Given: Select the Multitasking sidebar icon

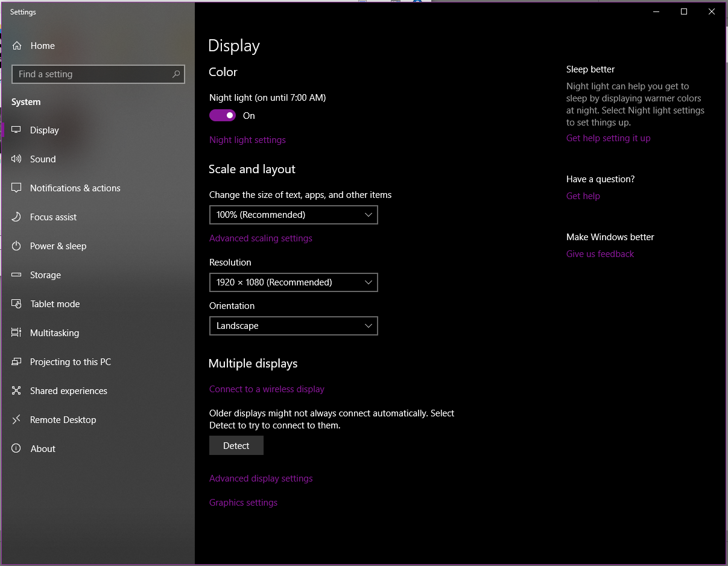Looking at the screenshot, I should tap(16, 332).
